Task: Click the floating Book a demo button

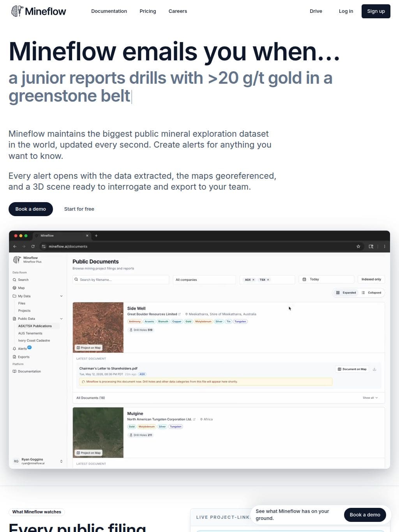Action: point(365,515)
